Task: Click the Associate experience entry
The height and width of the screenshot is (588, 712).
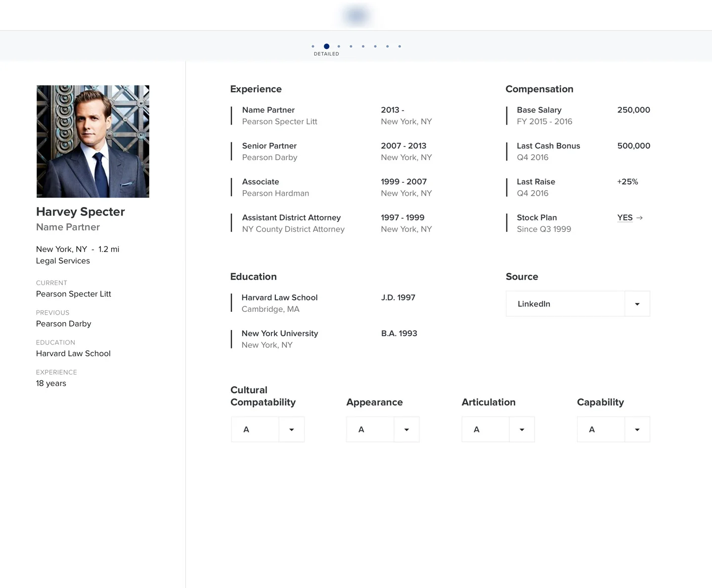Action: tap(261, 182)
